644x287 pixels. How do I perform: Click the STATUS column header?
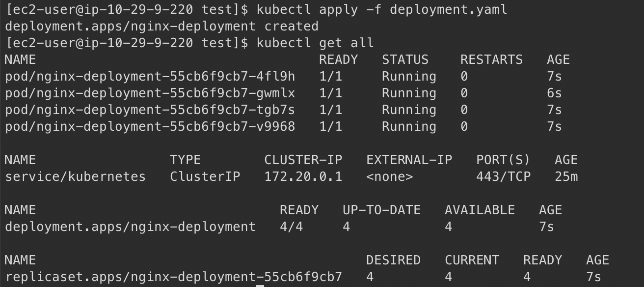(405, 59)
